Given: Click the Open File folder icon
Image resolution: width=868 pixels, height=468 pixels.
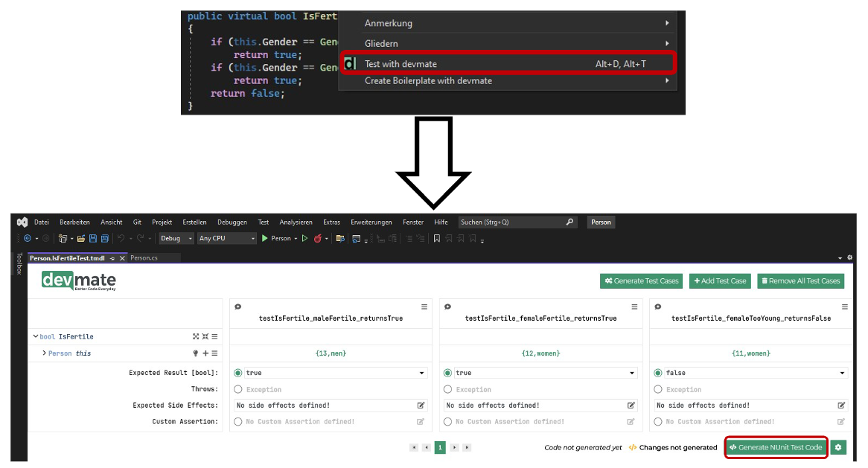Looking at the screenshot, I should (81, 238).
